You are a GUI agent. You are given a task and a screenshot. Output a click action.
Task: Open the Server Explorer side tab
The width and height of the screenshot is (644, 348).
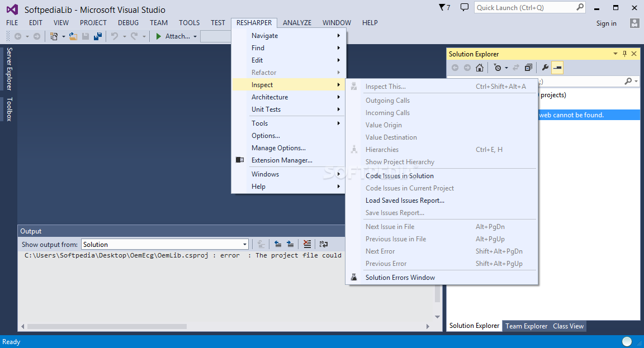[9, 69]
